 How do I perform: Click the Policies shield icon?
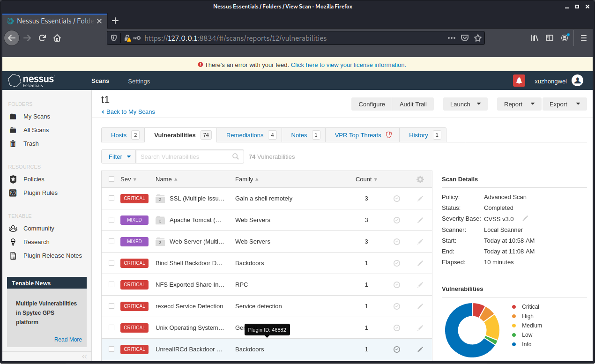coord(14,179)
